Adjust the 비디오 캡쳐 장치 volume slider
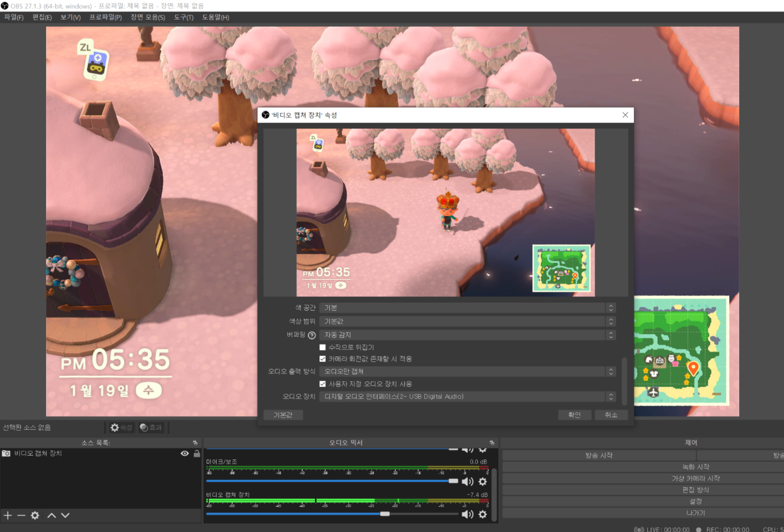This screenshot has width=784, height=532. (332, 514)
